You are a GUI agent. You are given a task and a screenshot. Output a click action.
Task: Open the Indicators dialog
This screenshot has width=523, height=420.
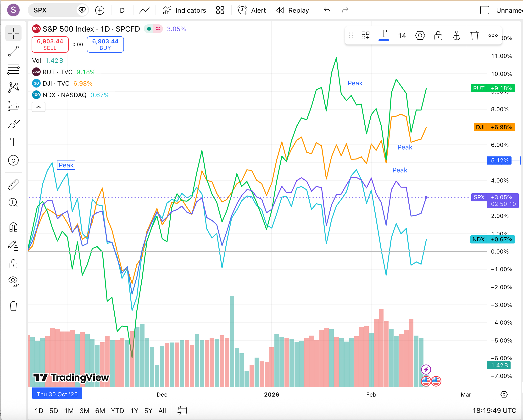184,10
